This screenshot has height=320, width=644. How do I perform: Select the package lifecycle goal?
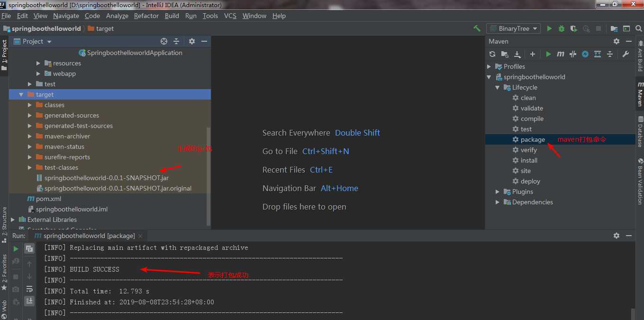pos(533,139)
